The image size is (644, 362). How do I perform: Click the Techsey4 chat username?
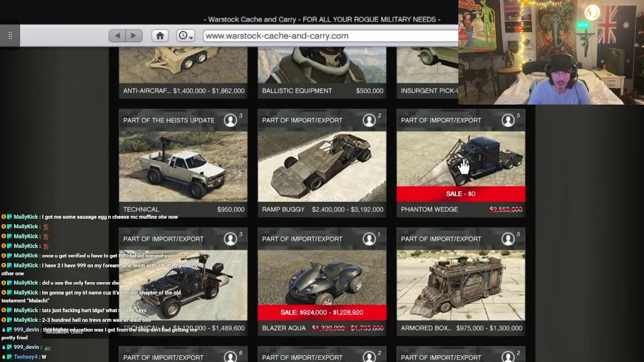26,357
